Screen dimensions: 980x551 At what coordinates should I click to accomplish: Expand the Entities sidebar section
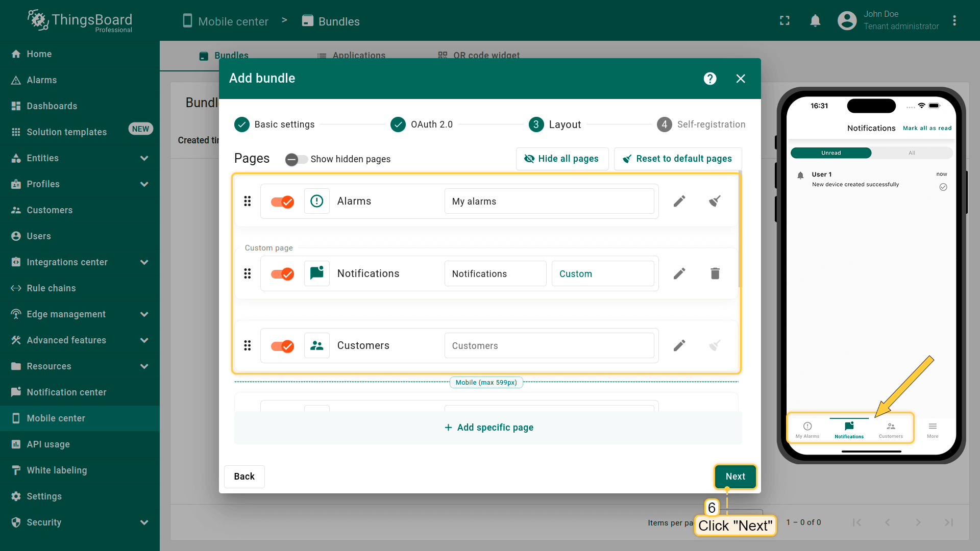pos(144,158)
